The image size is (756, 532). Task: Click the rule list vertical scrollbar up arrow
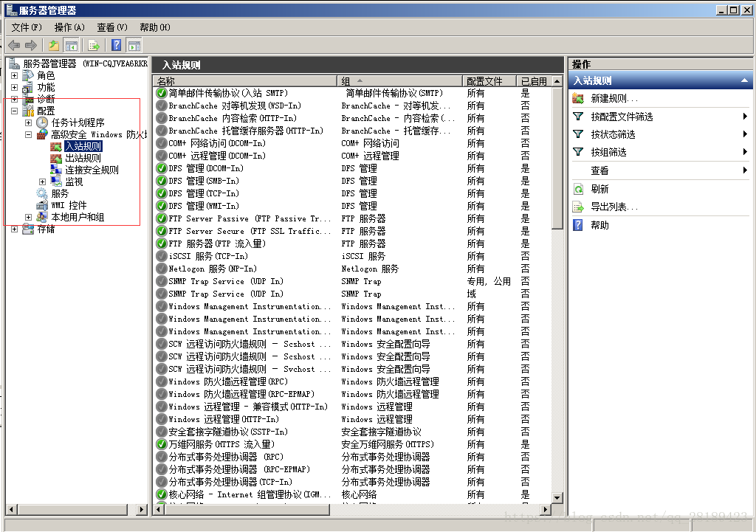[x=557, y=81]
